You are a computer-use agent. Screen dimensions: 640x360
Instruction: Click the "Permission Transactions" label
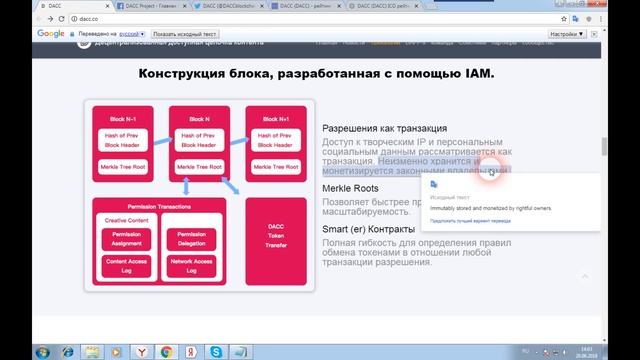tap(159, 207)
